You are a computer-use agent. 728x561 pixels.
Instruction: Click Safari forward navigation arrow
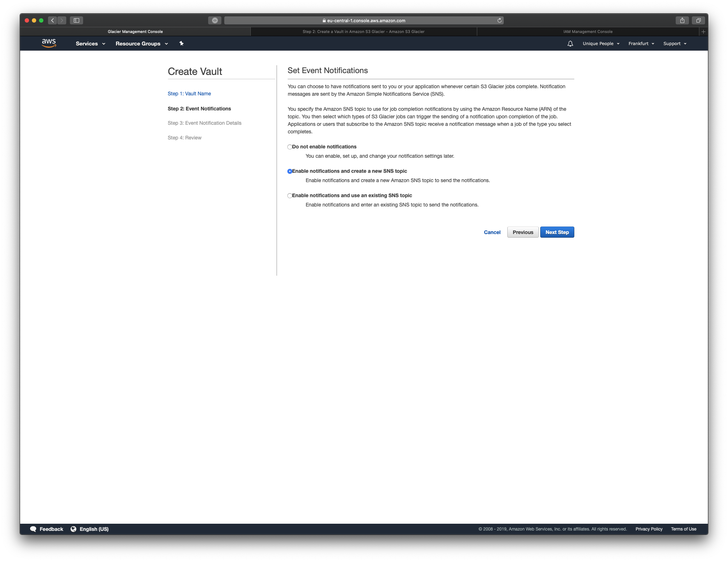(62, 20)
